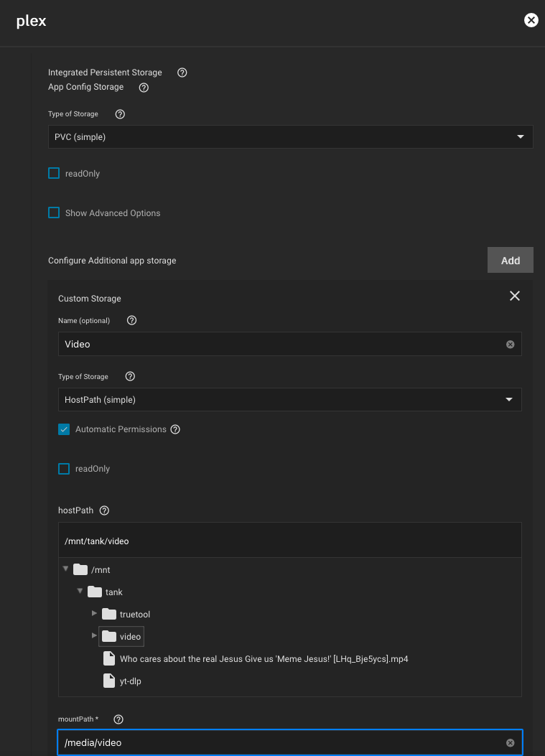The image size is (545, 756).
Task: Click the tank folder icon
Action: click(95, 592)
